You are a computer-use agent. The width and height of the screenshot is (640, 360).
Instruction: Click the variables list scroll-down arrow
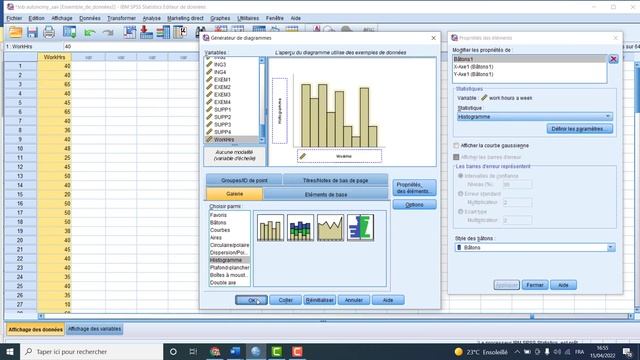tap(262, 140)
